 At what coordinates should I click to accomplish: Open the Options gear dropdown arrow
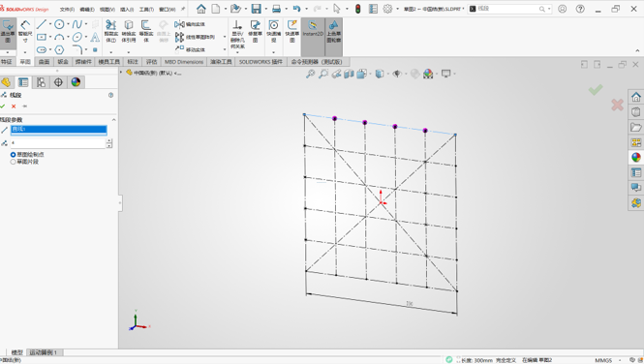(398, 9)
